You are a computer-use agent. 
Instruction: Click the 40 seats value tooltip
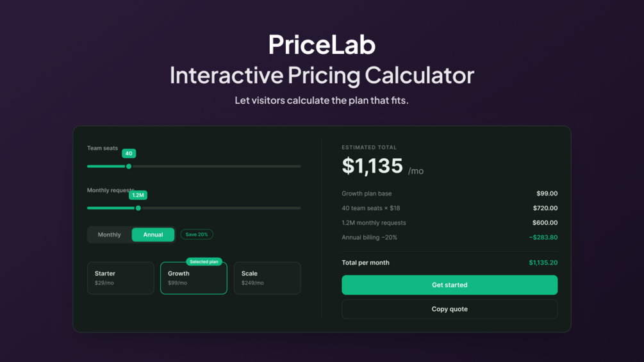point(129,154)
